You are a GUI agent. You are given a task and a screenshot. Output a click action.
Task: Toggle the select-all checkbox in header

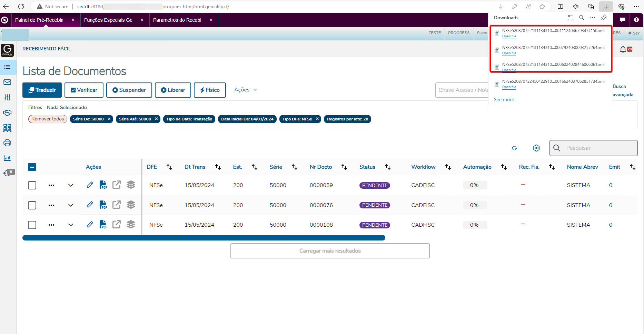(32, 167)
